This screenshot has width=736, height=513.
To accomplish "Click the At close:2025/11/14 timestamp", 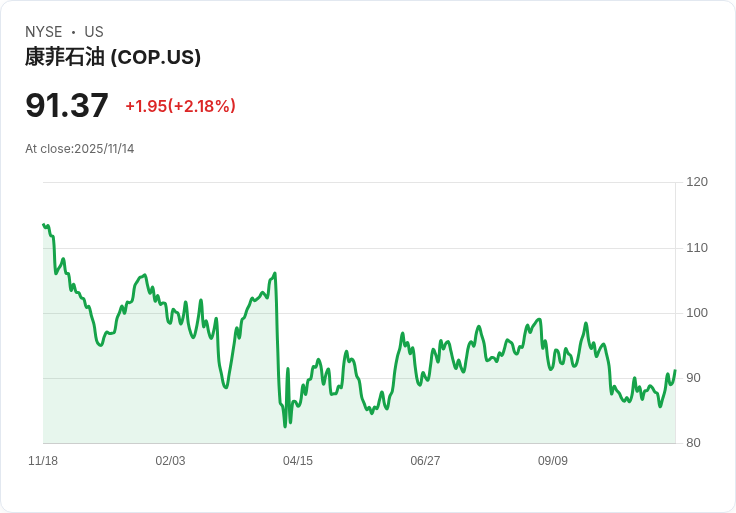I will pos(80,149).
